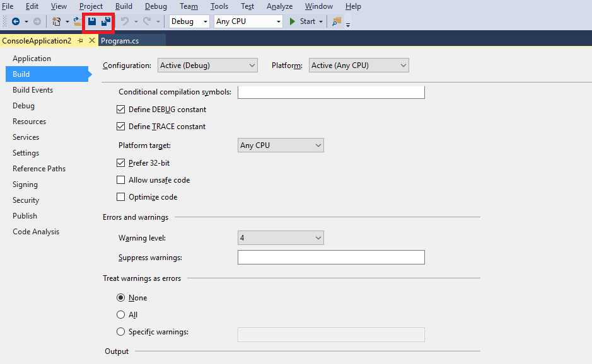Open the navigate backward history dropdown arrow
This screenshot has height=364, width=592.
[x=26, y=21]
